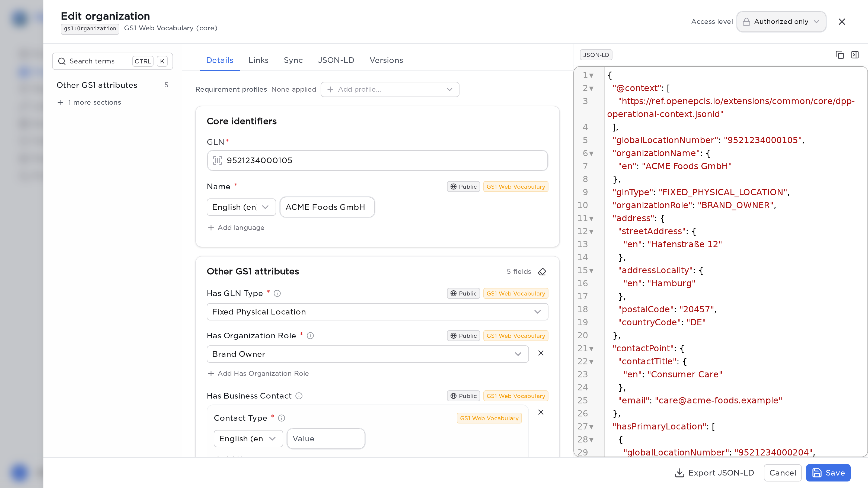This screenshot has width=868, height=488.
Task: Open the Versions tab
Action: coord(386,61)
